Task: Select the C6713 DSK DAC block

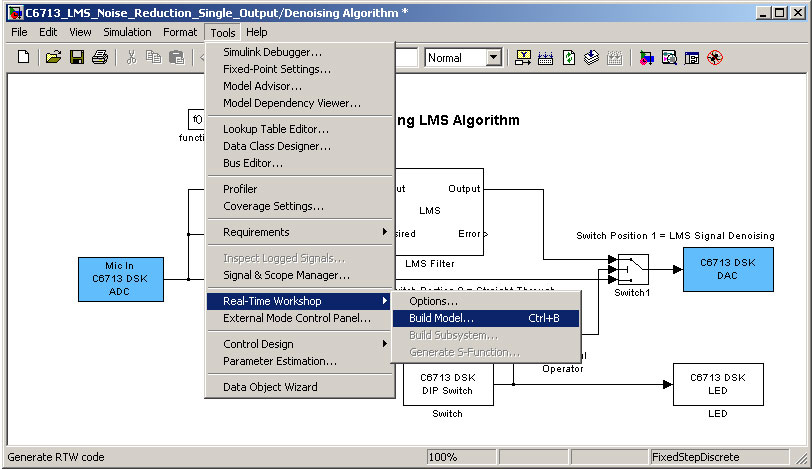Action: click(x=728, y=269)
